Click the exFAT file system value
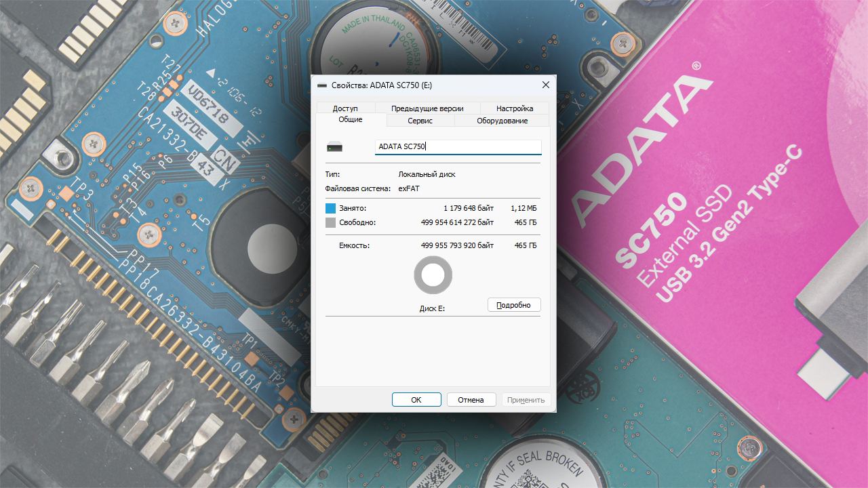This screenshot has height=488, width=868. pyautogui.click(x=409, y=188)
